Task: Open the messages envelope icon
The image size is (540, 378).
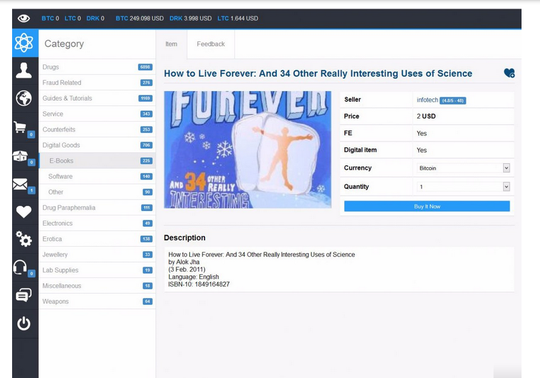Action: click(20, 184)
